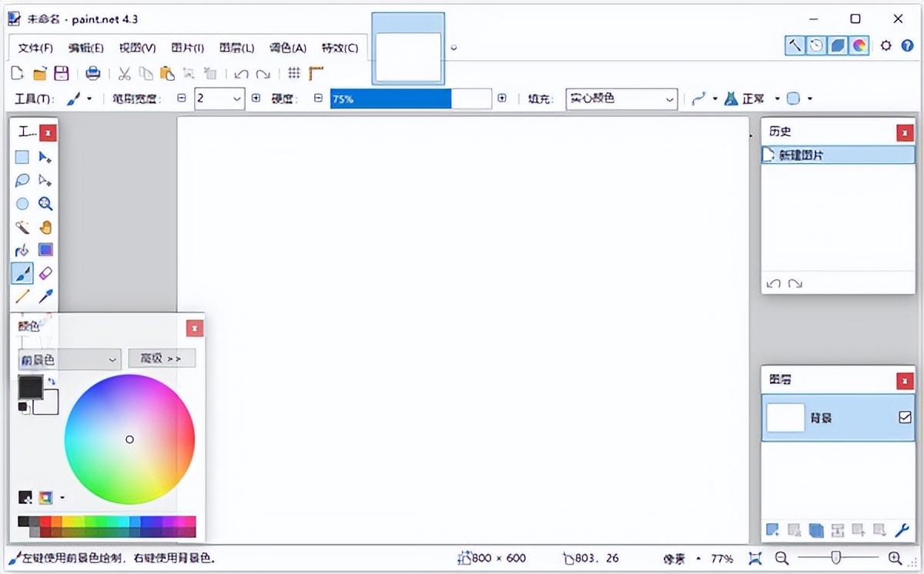Screen dimensions: 924x574
Task: Reset colors to black and white icon
Action: click(x=24, y=407)
